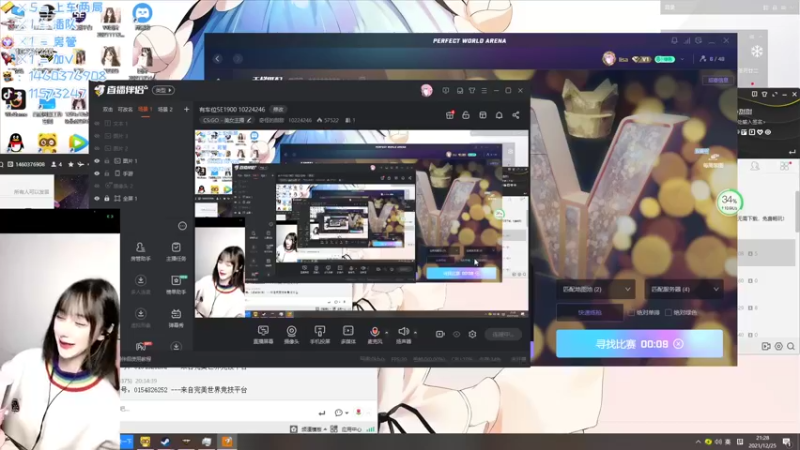Hide the 图片 1 source layer
The width and height of the screenshot is (800, 450).
(97, 161)
